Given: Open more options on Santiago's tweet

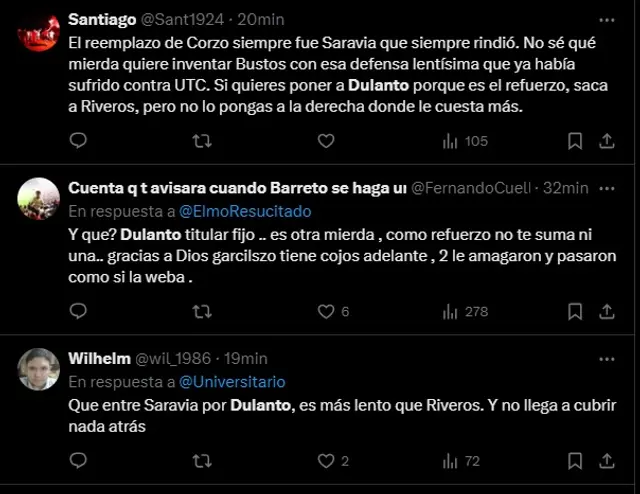Looking at the screenshot, I should 607,19.
